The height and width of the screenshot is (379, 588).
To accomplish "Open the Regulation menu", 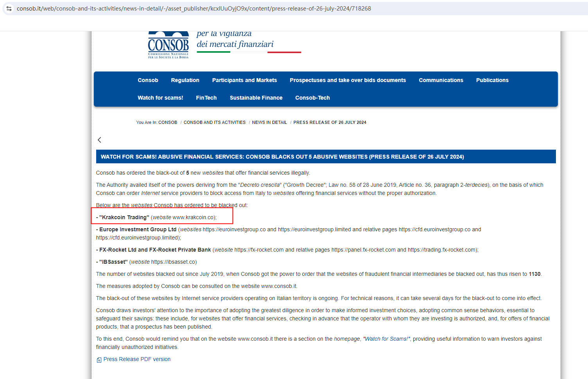I will (185, 80).
